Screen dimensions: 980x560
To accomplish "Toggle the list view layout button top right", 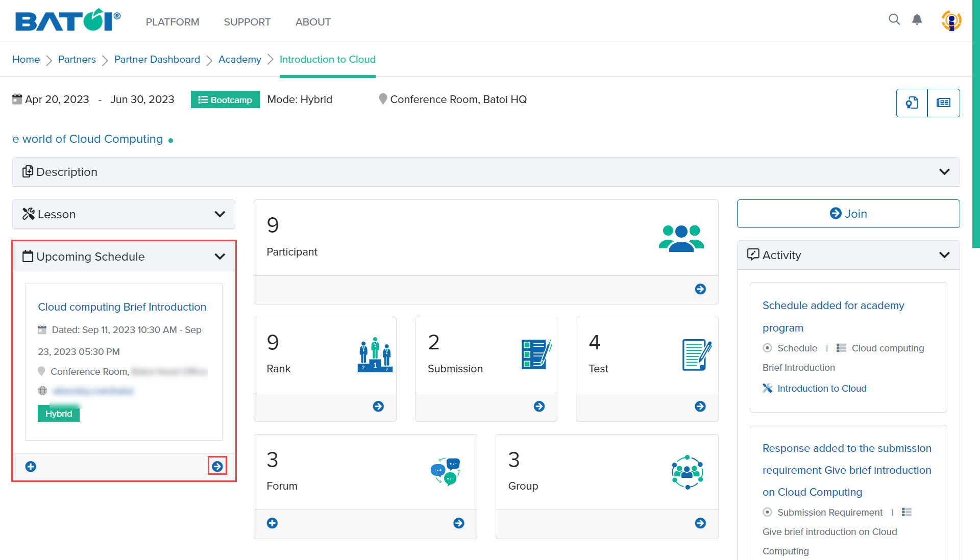I will (x=944, y=103).
